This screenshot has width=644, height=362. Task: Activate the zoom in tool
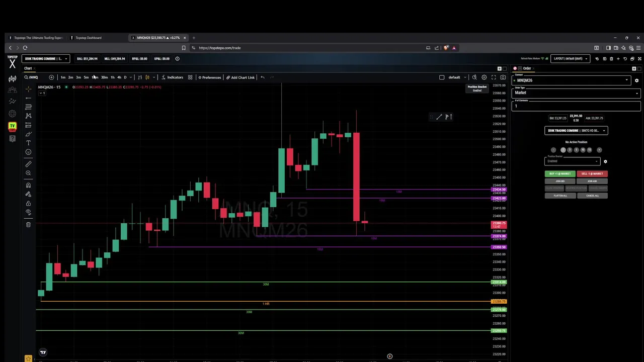tap(28, 173)
